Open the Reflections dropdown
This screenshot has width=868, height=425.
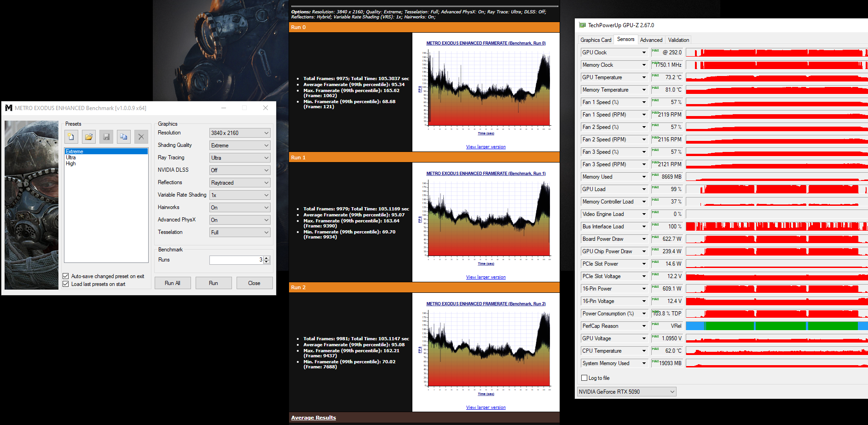pos(240,183)
